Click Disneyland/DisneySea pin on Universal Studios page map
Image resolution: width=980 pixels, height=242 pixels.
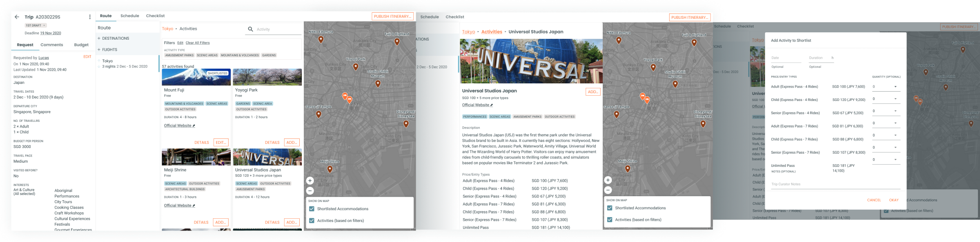coord(703,124)
